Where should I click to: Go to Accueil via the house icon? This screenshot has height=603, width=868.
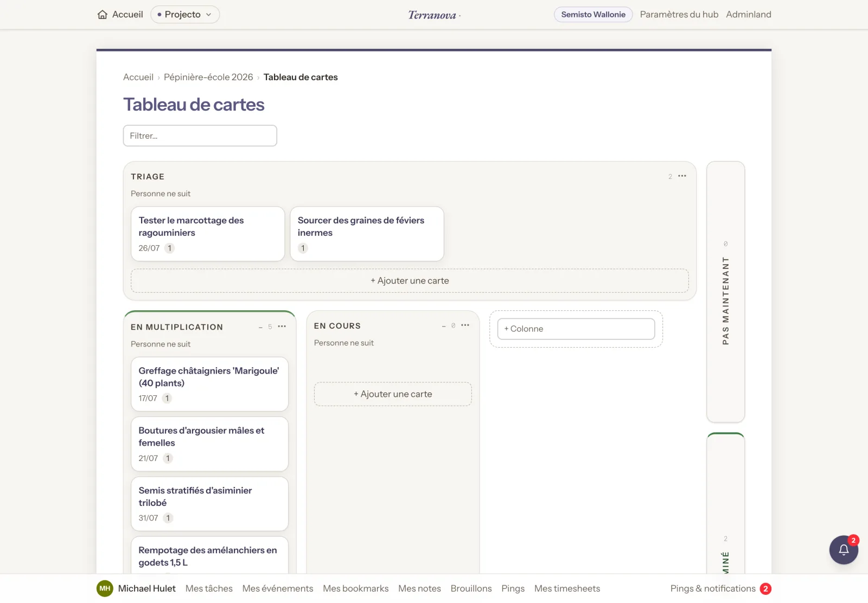click(102, 15)
